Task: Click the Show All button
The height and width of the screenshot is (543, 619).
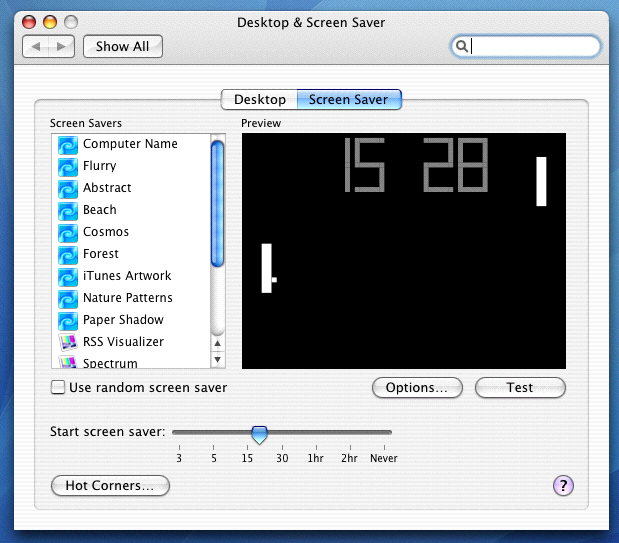Action: 123,47
